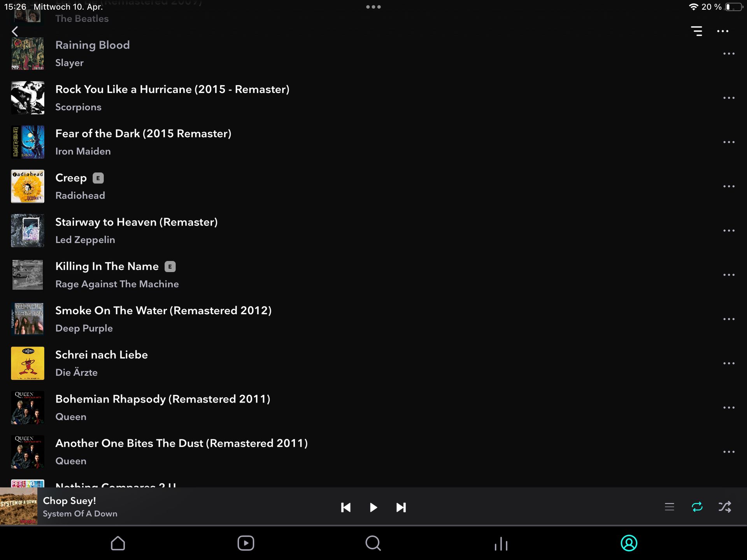Open more options for Creep
This screenshot has height=560, width=747.
point(729,186)
